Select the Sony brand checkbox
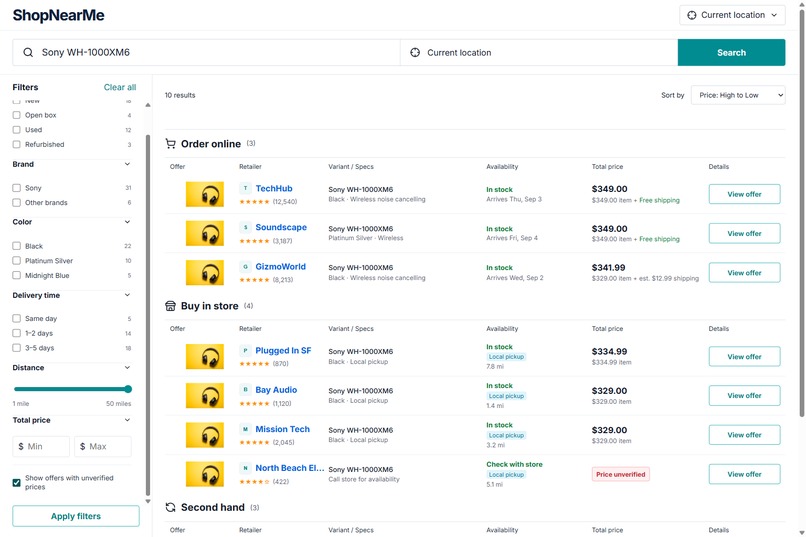This screenshot has width=806, height=537. [x=16, y=188]
